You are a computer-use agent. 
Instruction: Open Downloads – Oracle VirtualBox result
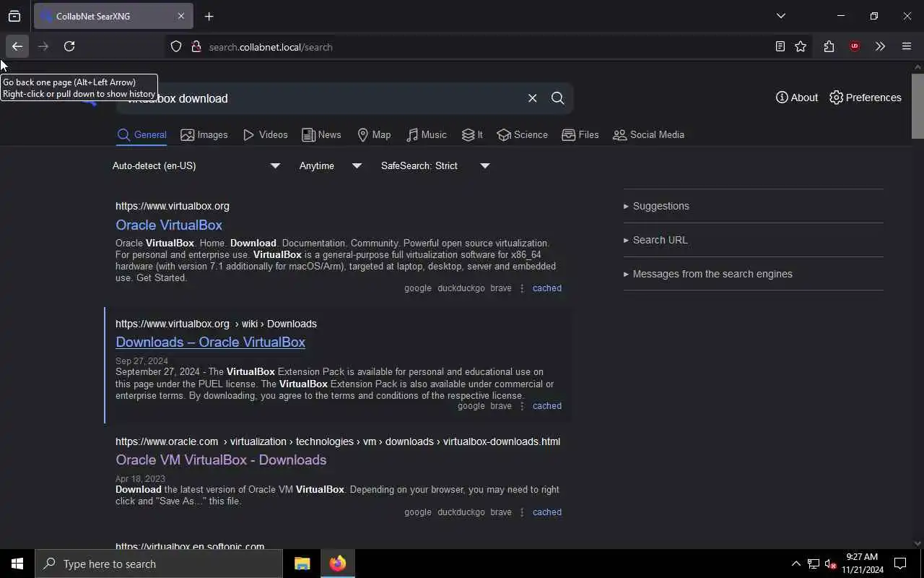(x=210, y=342)
